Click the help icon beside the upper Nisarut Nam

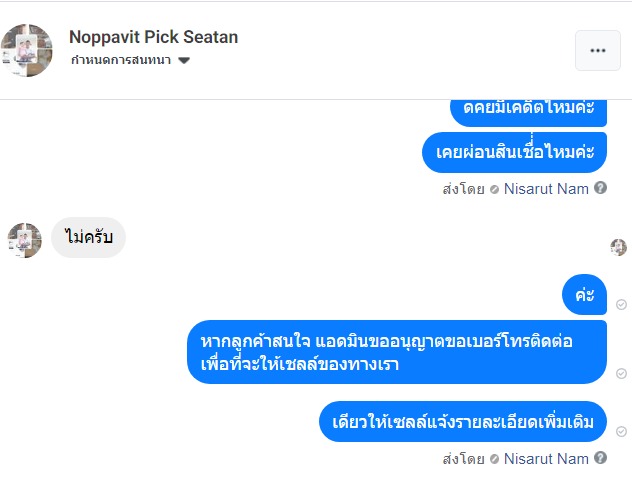point(600,187)
